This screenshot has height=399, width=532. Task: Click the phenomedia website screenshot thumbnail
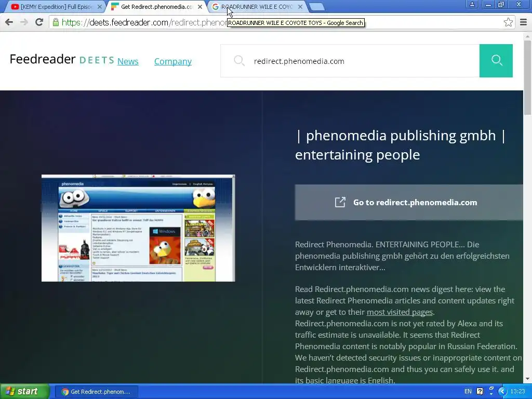pos(138,228)
